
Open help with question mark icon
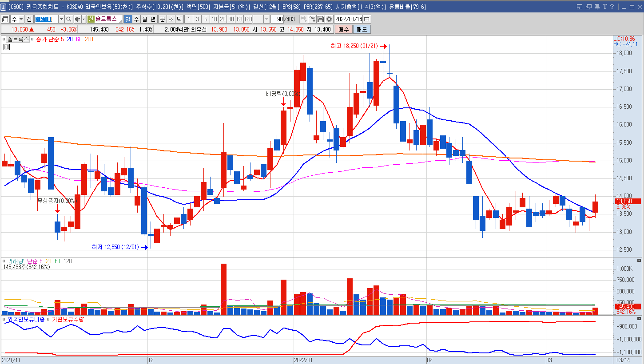tap(612, 7)
